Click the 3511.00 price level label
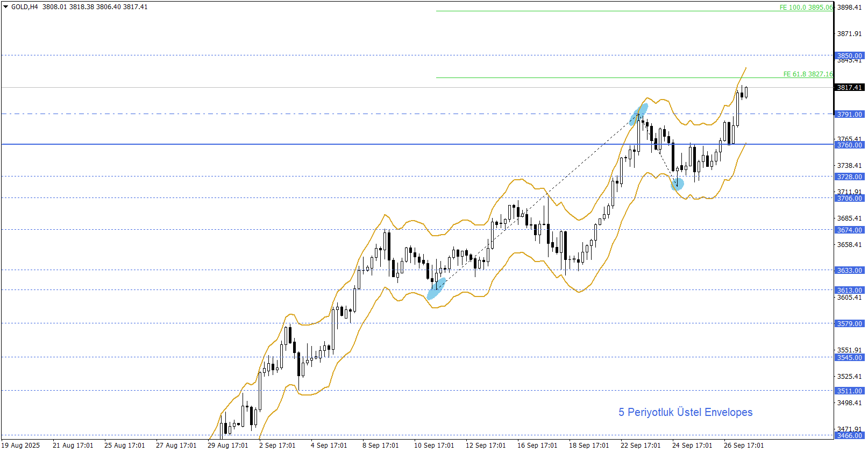The image size is (868, 452). 849,391
